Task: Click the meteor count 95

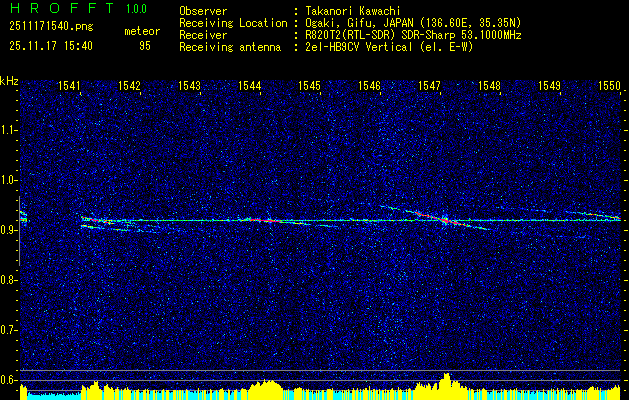Action: click(x=145, y=46)
